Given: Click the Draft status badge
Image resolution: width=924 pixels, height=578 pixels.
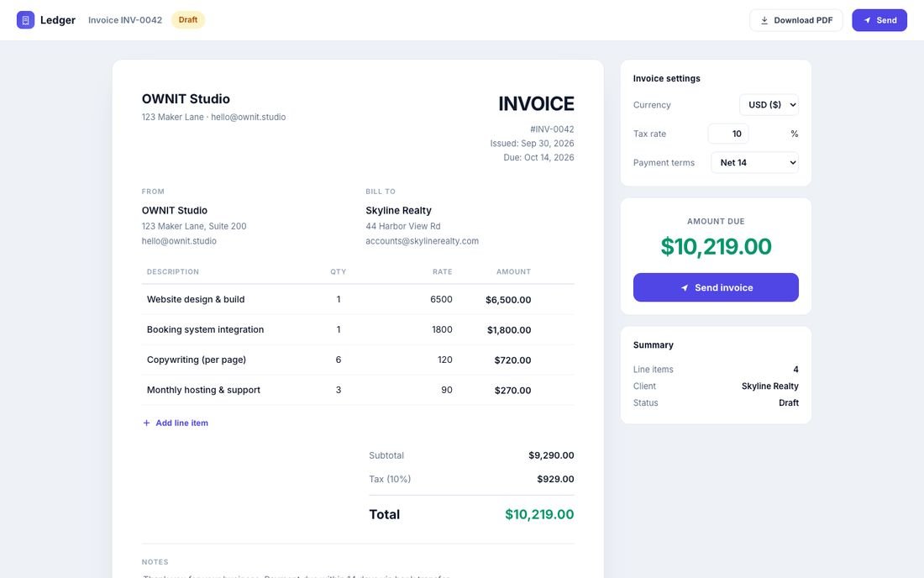Looking at the screenshot, I should pyautogui.click(x=188, y=20).
